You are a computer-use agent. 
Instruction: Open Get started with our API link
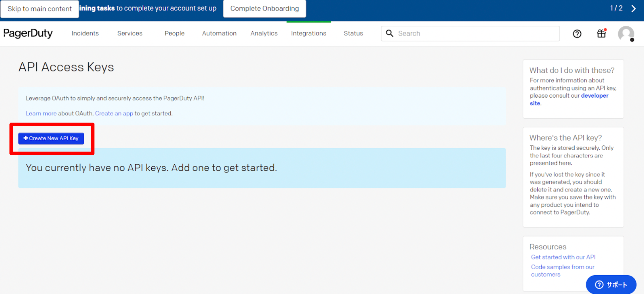pyautogui.click(x=563, y=257)
